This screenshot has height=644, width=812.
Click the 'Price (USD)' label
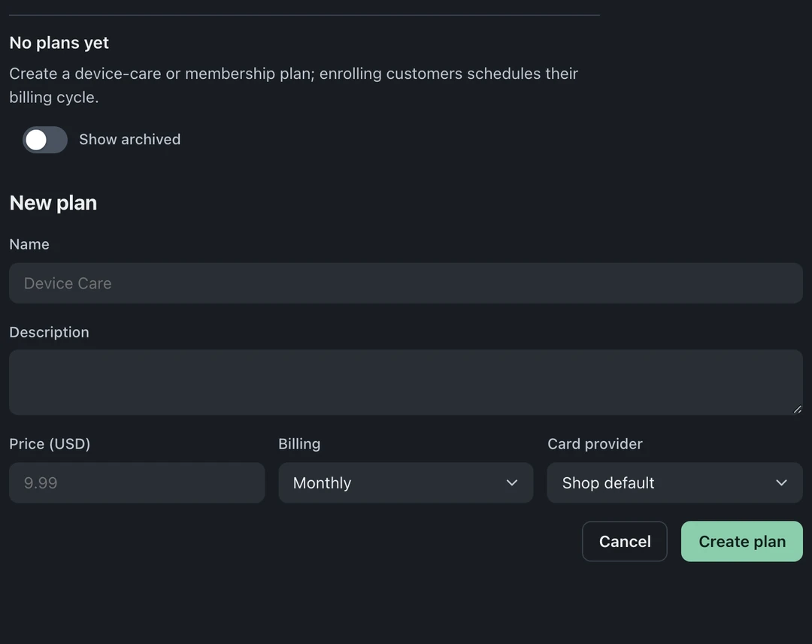click(50, 443)
